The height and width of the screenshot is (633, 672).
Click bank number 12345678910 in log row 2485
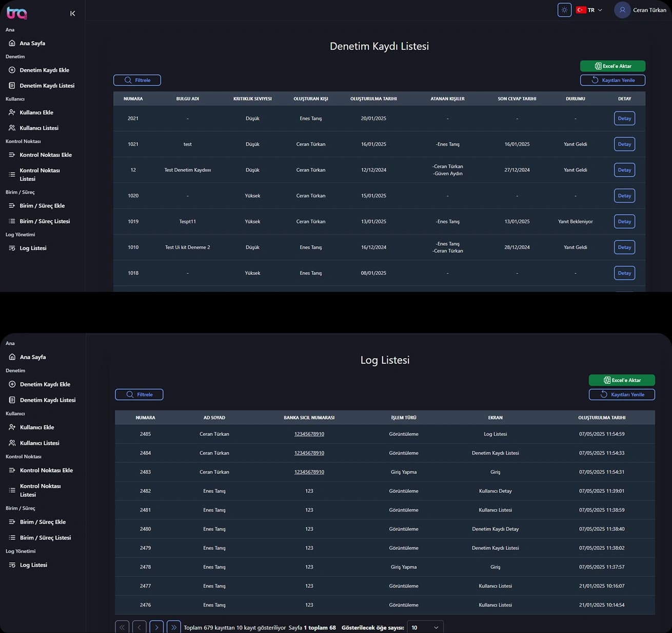coord(309,434)
